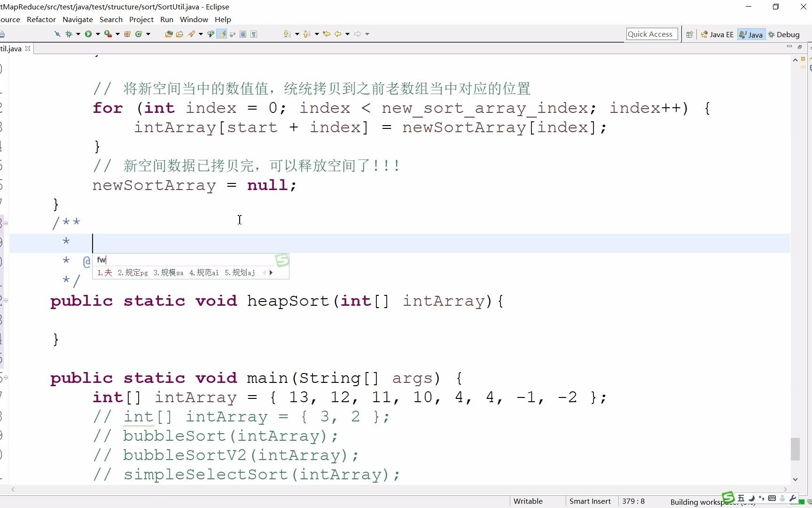812x508 pixels.
Task: Switch to the Java EE perspective
Action: [x=718, y=34]
